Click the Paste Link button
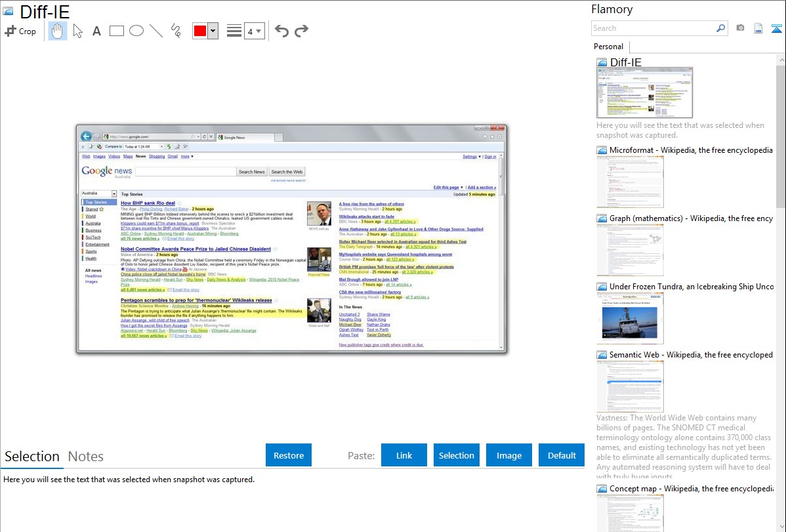 tap(404, 455)
